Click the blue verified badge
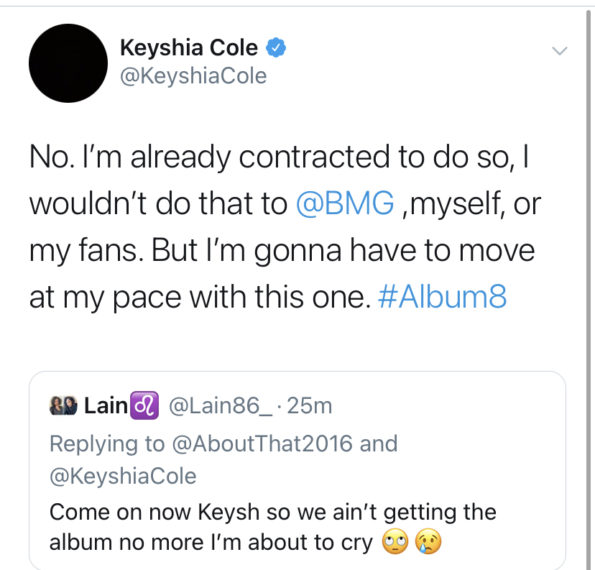 tap(276, 48)
